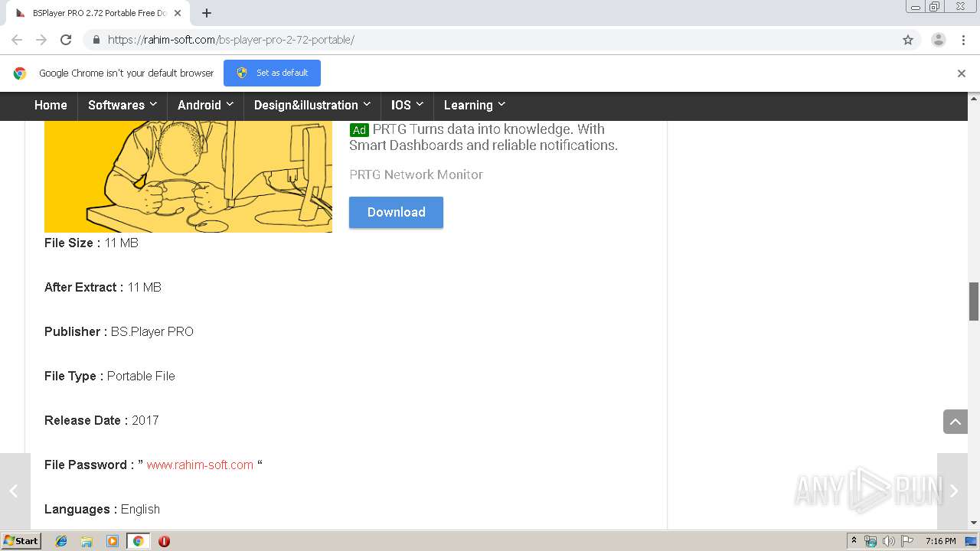Dismiss the default browser notification bar
This screenshot has height=551, width=980.
pos(962,73)
